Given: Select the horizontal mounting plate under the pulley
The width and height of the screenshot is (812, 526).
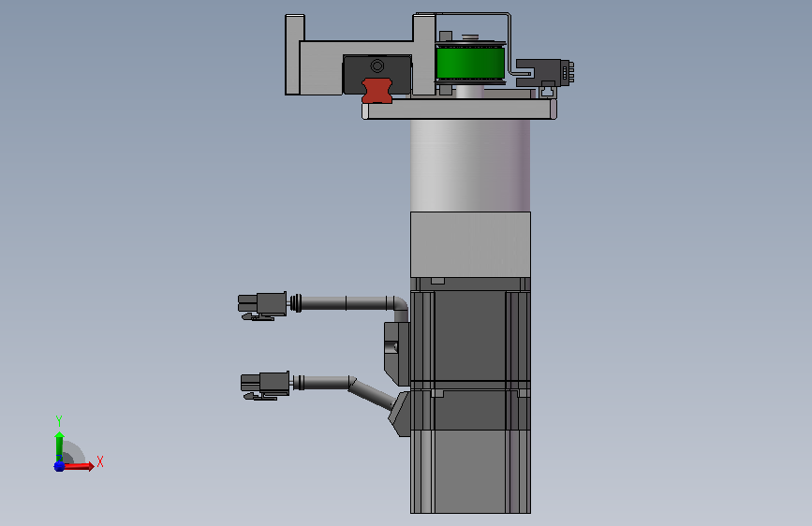Looking at the screenshot, I should click(x=459, y=110).
